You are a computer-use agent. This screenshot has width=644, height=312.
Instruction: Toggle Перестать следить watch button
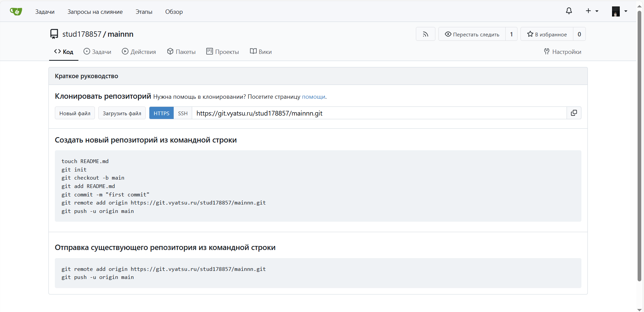pos(472,34)
